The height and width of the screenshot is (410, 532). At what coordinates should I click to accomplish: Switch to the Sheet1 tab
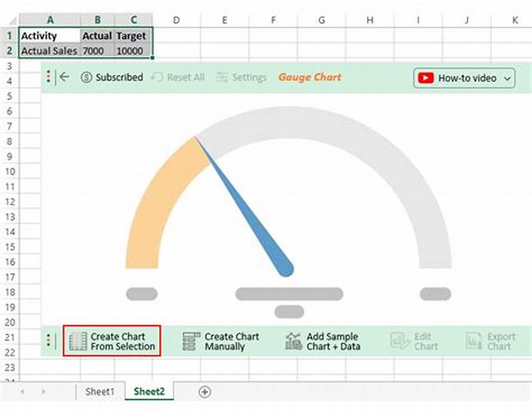[100, 392]
